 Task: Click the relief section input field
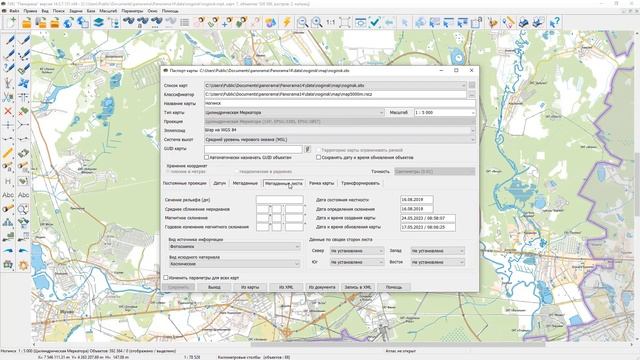click(x=280, y=200)
